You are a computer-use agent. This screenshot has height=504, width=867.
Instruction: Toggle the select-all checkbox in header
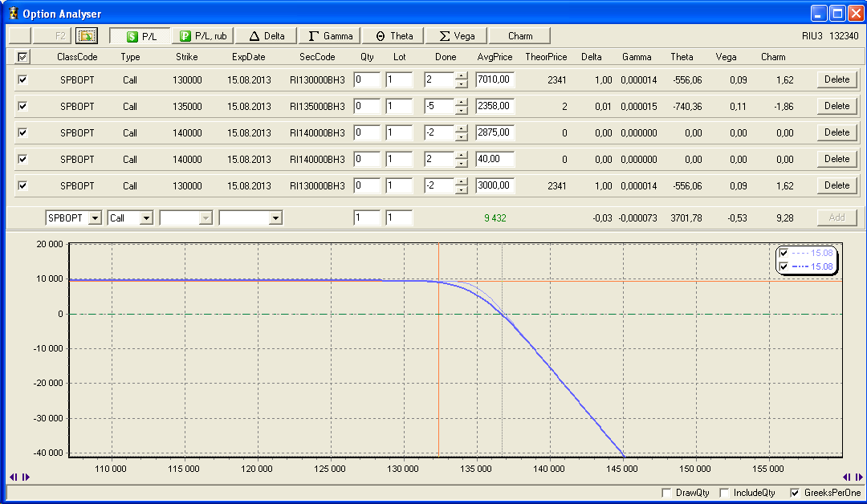22,57
